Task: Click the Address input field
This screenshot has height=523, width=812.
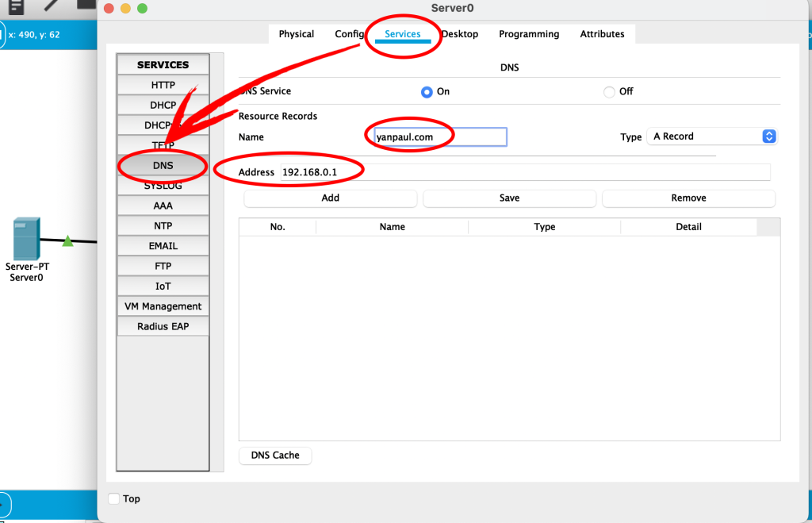Action: (x=523, y=172)
